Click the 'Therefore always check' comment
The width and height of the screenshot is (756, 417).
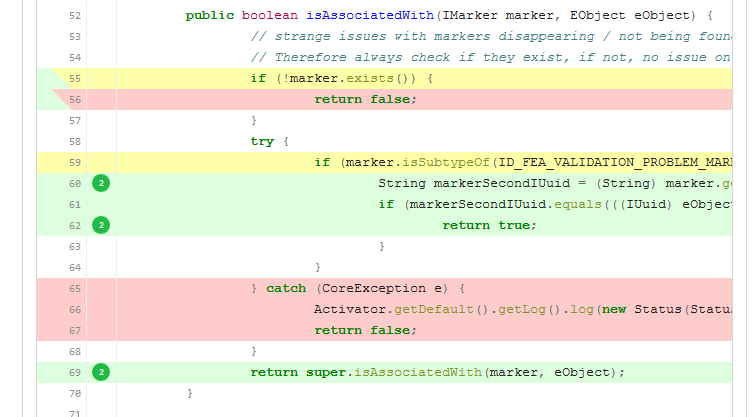(491, 57)
